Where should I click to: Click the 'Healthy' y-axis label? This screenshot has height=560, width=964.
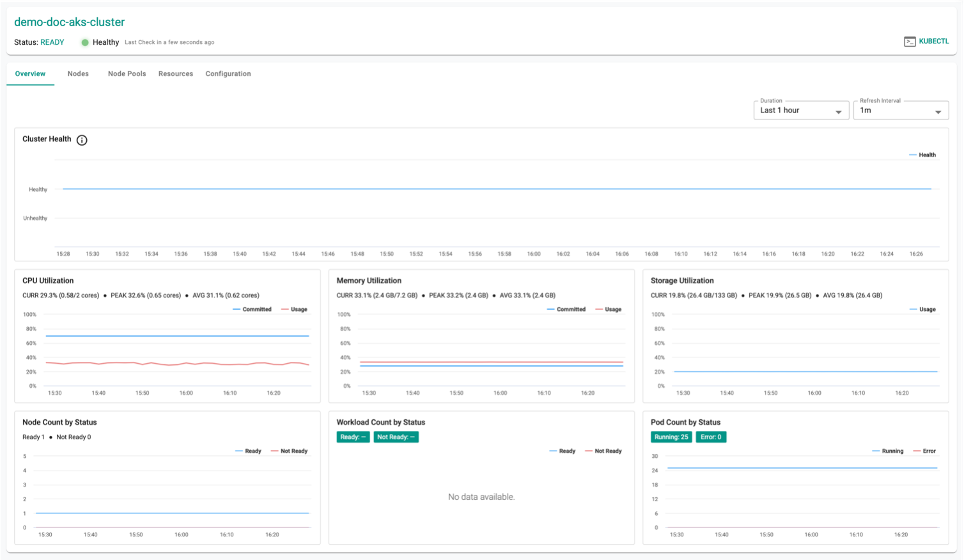tap(38, 189)
